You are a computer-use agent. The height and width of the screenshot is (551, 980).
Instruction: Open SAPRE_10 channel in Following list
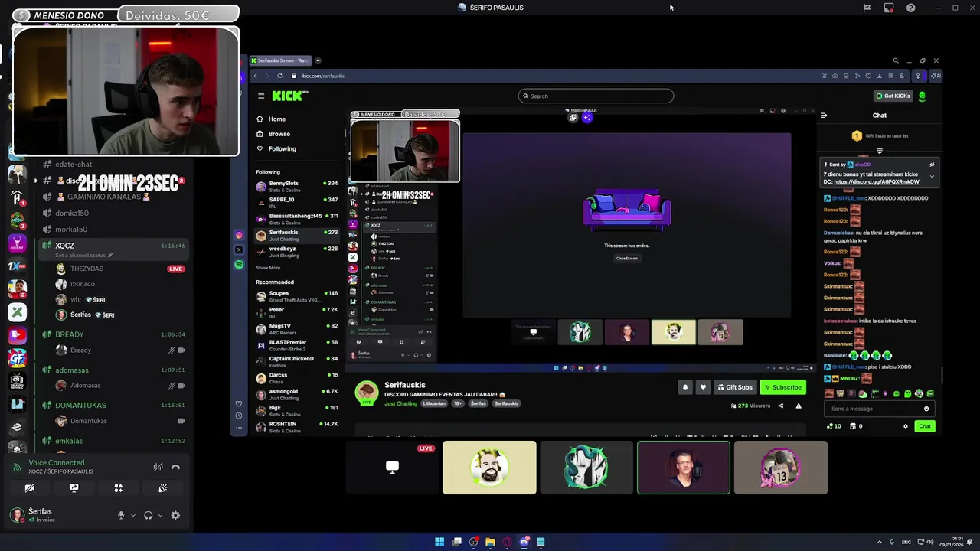coord(297,202)
